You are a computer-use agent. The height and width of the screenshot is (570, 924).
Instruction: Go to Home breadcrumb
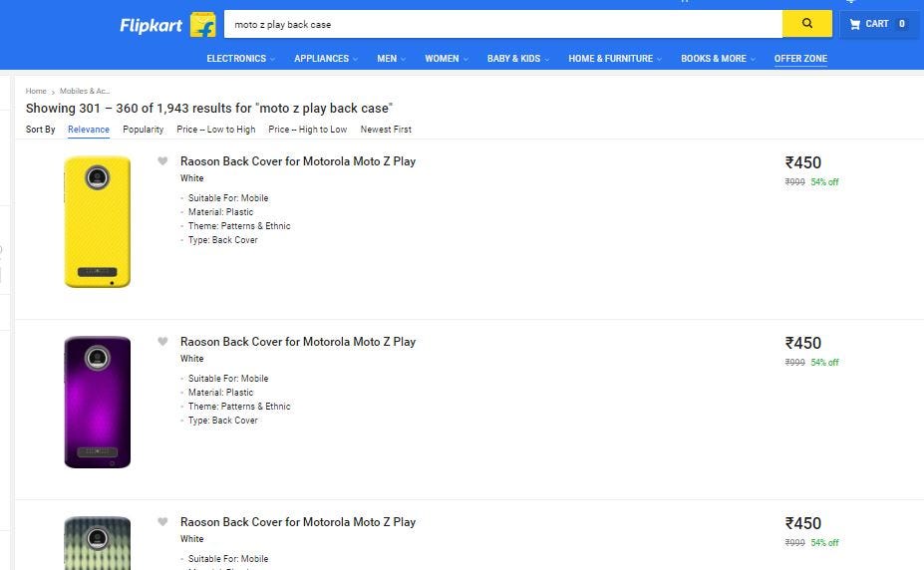coord(35,91)
